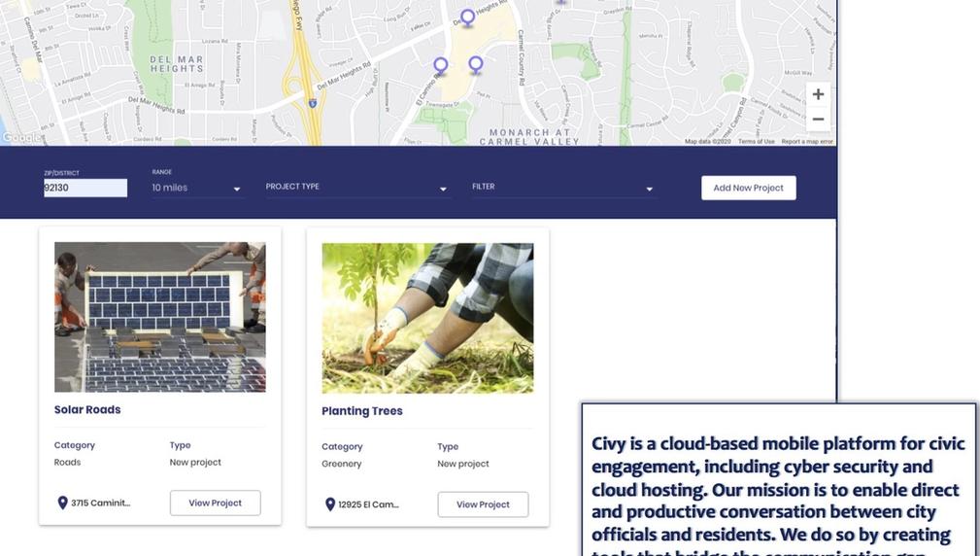Focus the Zip/District field showing 92130

coord(85,188)
